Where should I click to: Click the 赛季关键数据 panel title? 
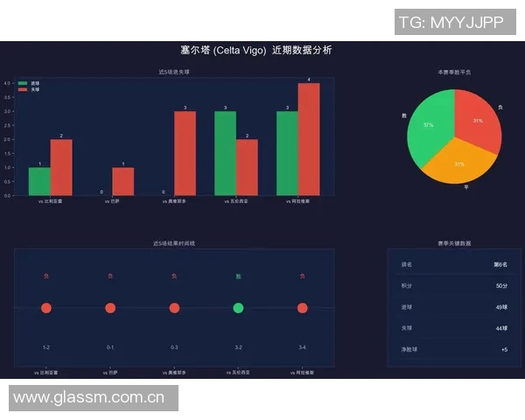[454, 243]
